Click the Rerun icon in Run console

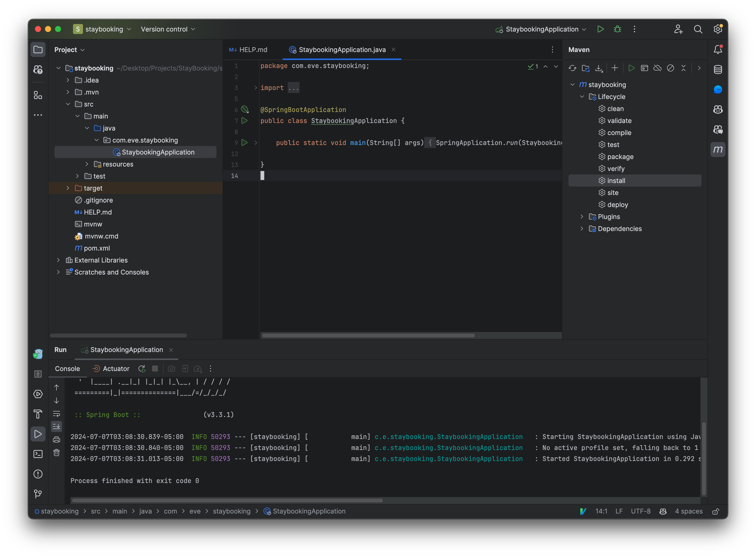click(x=142, y=368)
